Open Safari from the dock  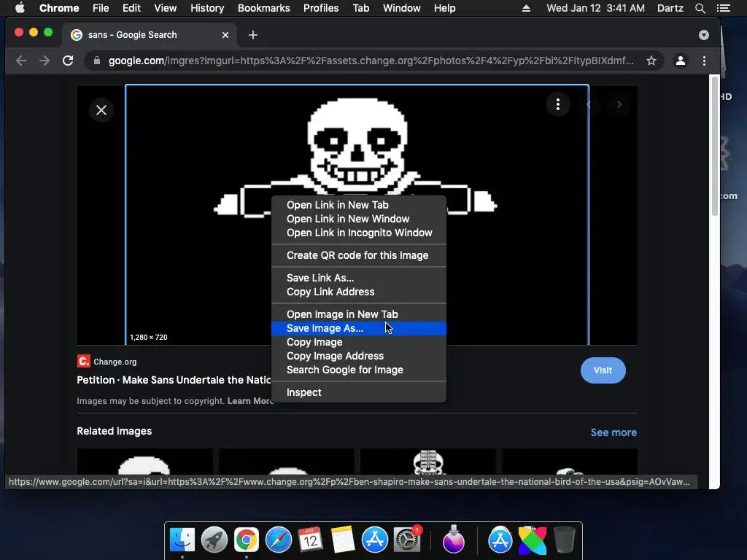click(278, 540)
